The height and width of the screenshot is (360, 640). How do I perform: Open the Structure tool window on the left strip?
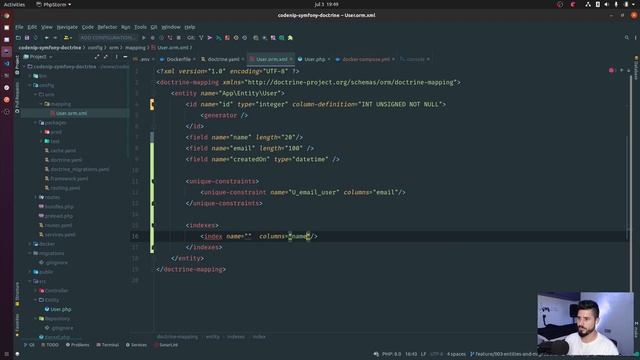coord(17,293)
